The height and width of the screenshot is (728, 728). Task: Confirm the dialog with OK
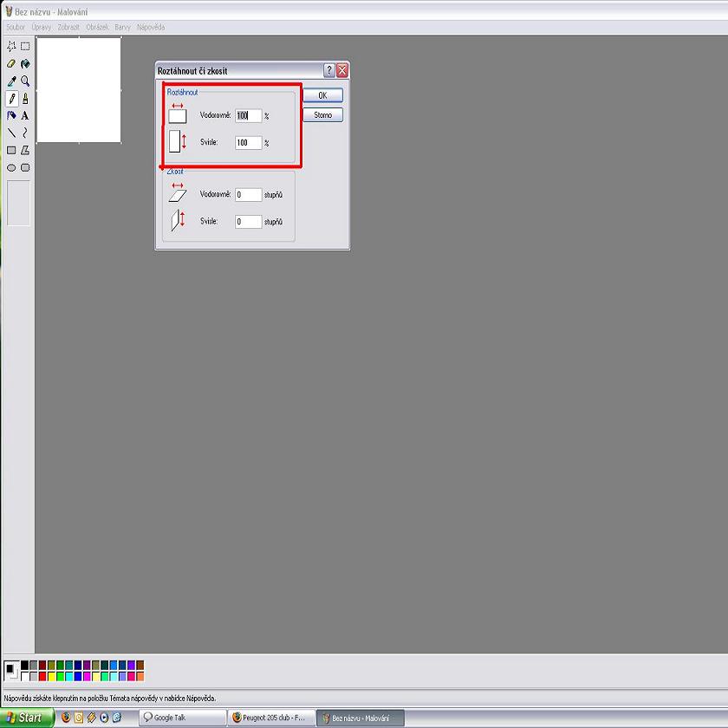322,95
